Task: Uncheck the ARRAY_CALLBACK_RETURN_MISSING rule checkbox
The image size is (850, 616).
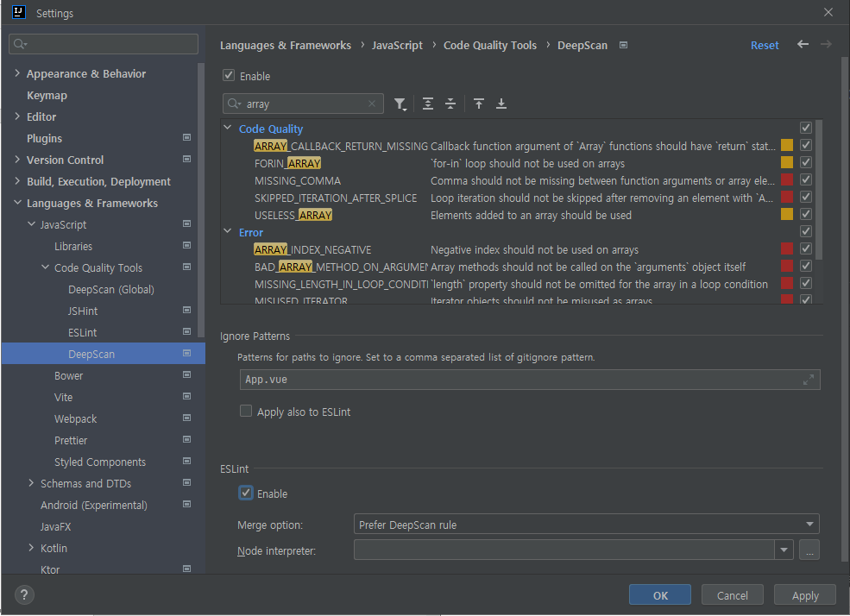Action: pyautogui.click(x=806, y=145)
